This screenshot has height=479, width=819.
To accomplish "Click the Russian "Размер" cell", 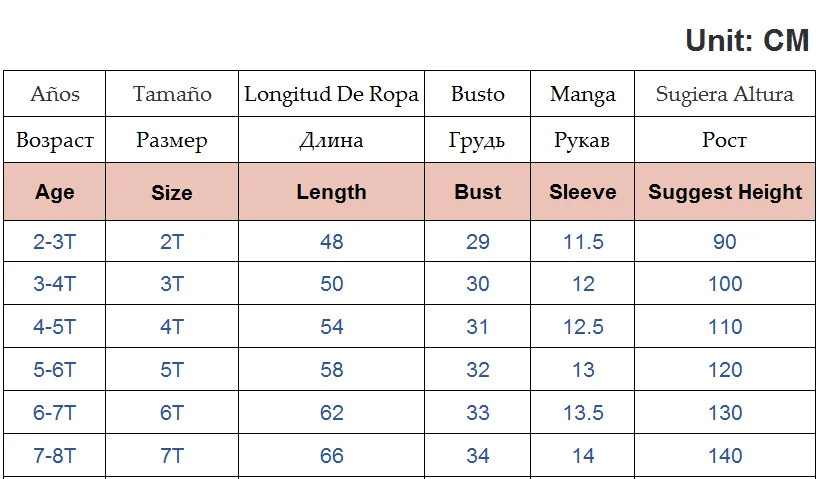I will pyautogui.click(x=172, y=140).
